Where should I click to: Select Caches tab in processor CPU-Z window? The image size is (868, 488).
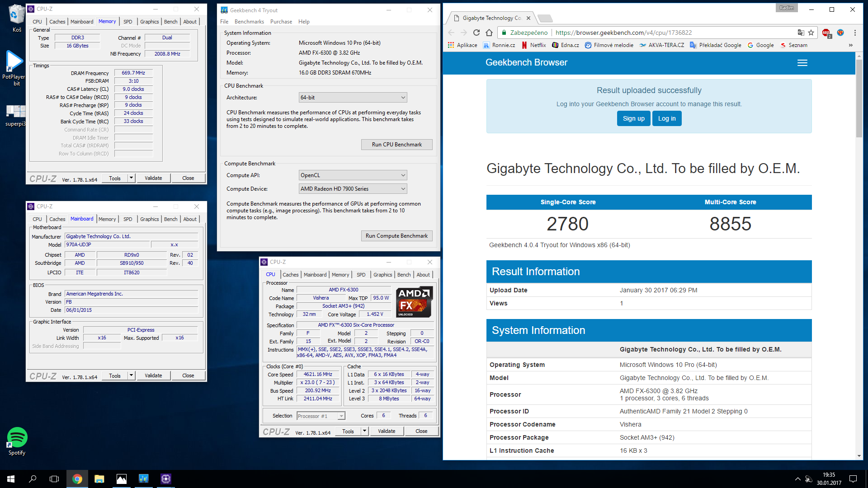[290, 275]
